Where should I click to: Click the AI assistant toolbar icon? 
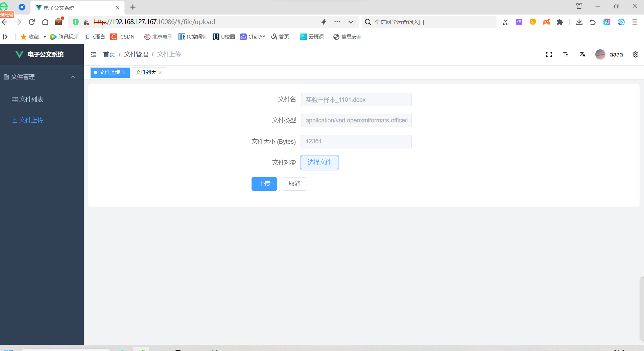(x=607, y=22)
